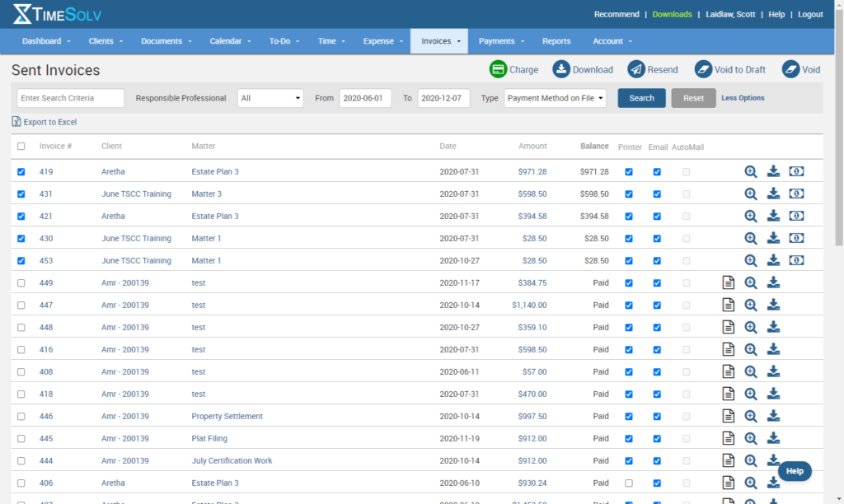Click payment money icon for invoice 421
This screenshot has height=504, width=844.
click(796, 216)
